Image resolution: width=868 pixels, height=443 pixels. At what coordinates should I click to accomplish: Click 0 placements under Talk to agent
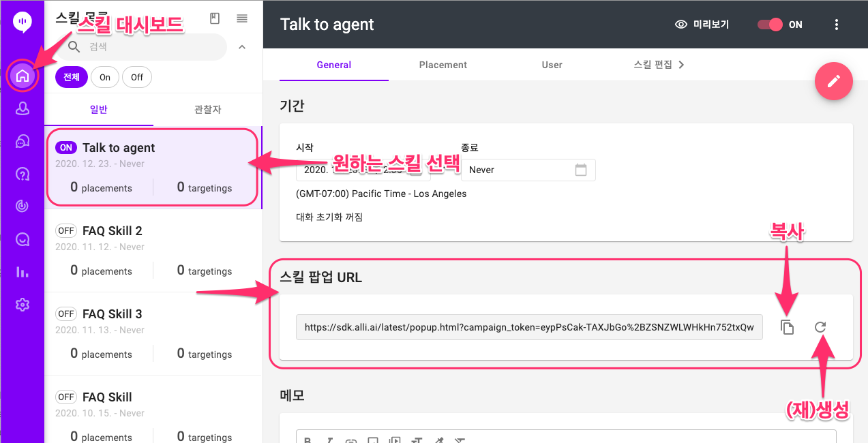[101, 187]
